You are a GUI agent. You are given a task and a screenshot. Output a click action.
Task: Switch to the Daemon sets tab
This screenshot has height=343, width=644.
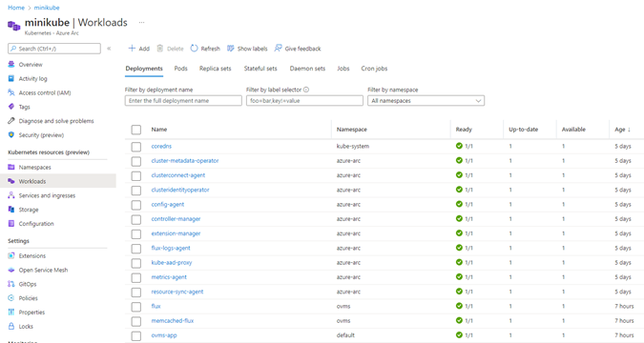(307, 69)
